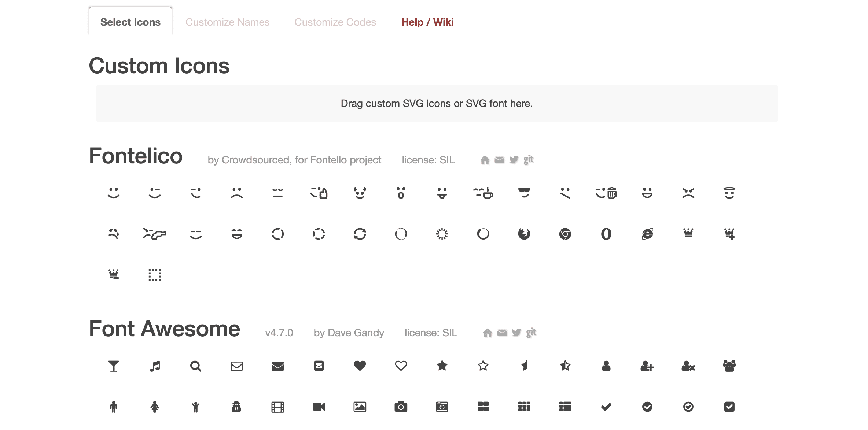Image resolution: width=868 pixels, height=430 pixels.
Task: Switch to the Customize Codes tab
Action: click(x=335, y=22)
